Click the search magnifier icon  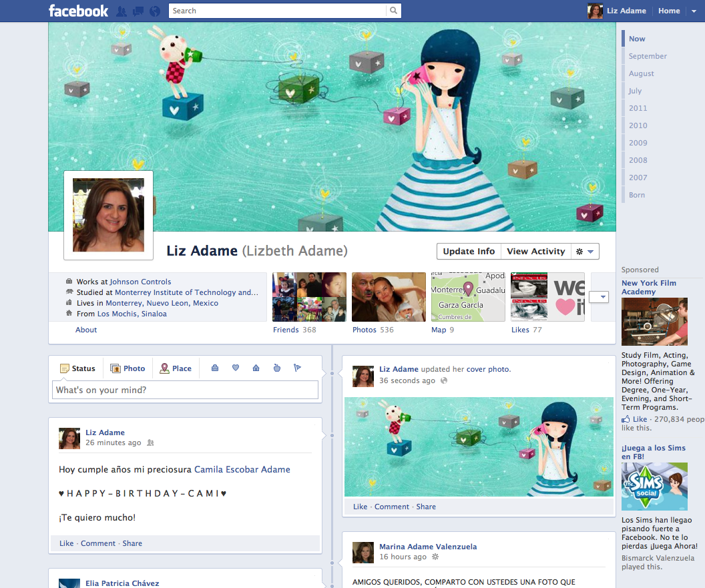click(x=394, y=11)
